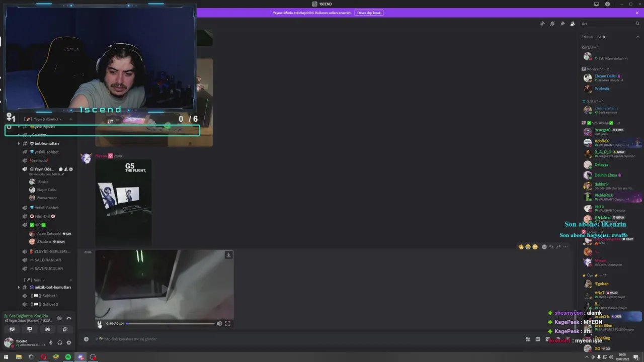Open the soundboard button in voice panel
Viewport: 644px width, 362px height.
click(x=65, y=329)
